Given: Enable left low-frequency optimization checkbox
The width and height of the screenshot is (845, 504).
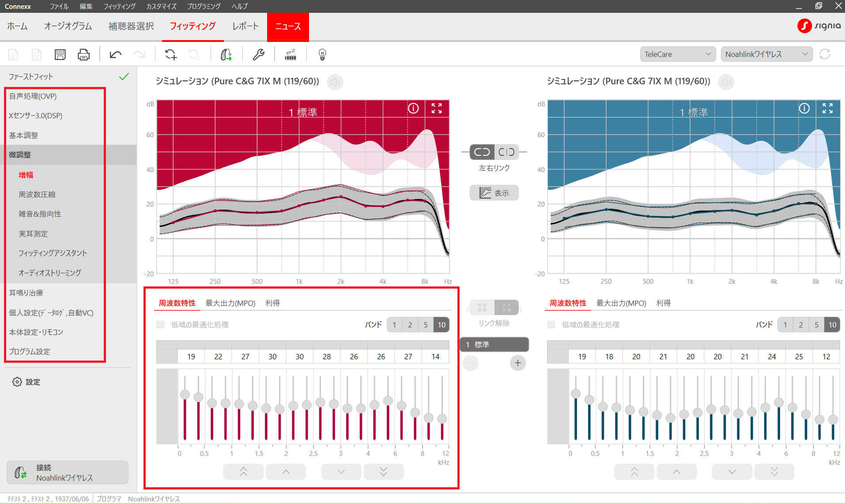Looking at the screenshot, I should 160,325.
